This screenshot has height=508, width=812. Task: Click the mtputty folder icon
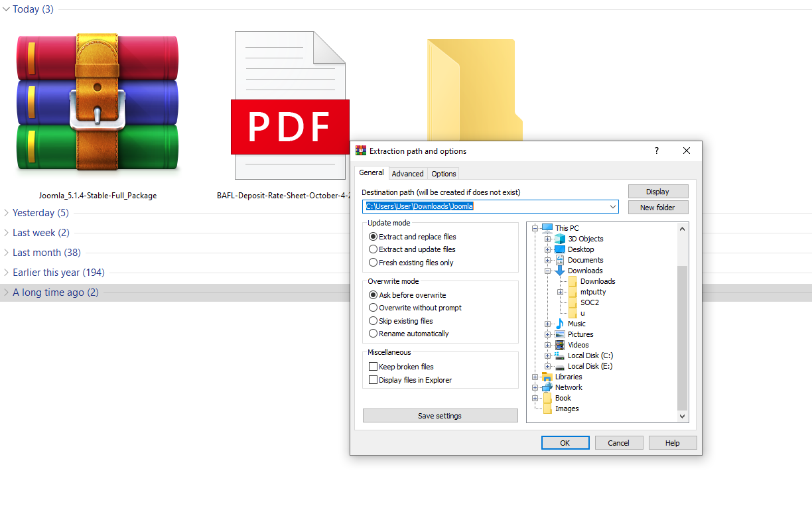point(573,292)
